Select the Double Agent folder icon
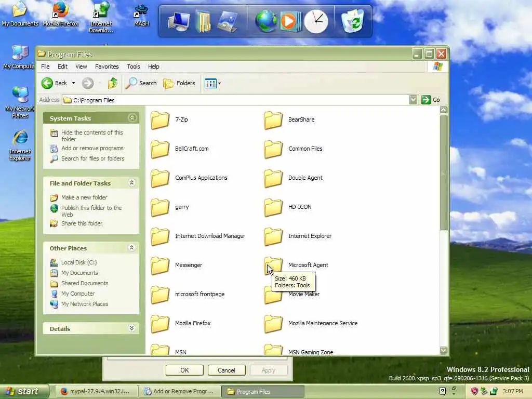 tap(273, 179)
